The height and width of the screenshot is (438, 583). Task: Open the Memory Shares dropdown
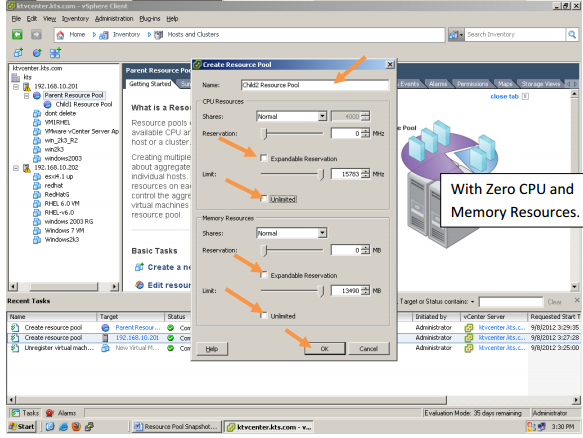click(322, 233)
